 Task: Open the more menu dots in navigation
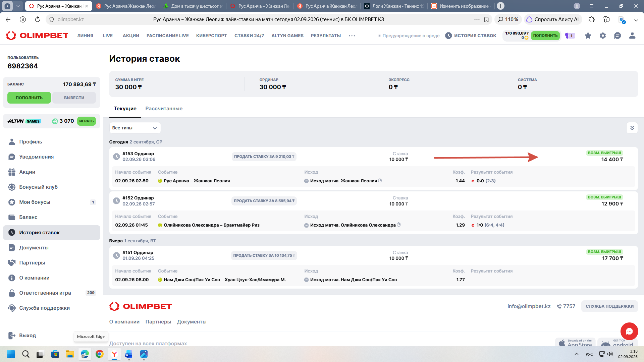(352, 36)
